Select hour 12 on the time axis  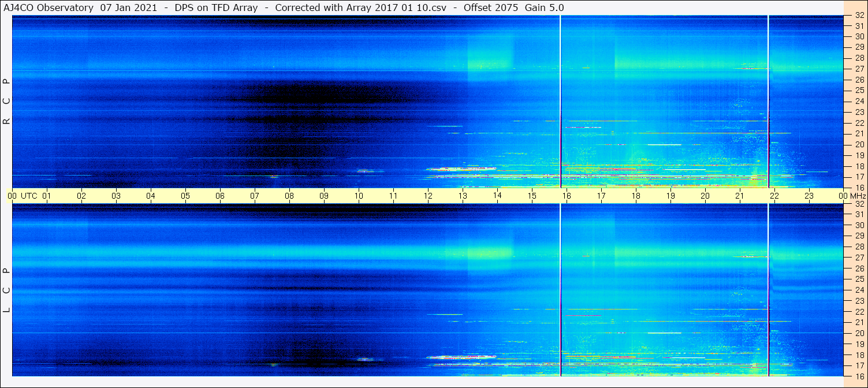428,196
